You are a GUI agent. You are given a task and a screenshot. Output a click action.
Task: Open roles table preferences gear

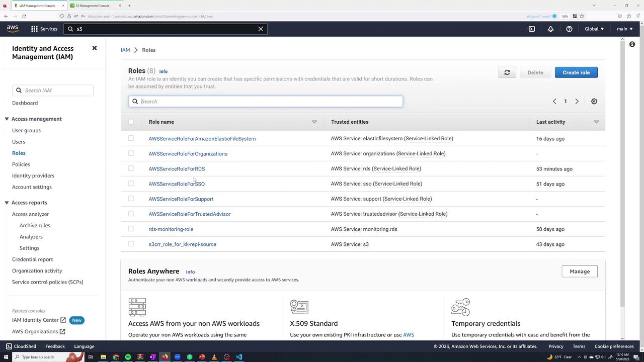point(594,101)
